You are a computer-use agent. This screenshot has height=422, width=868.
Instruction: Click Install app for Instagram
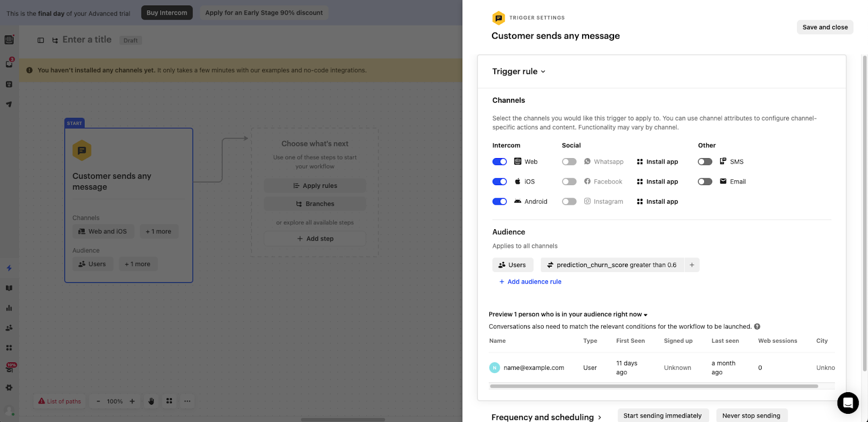pyautogui.click(x=658, y=201)
